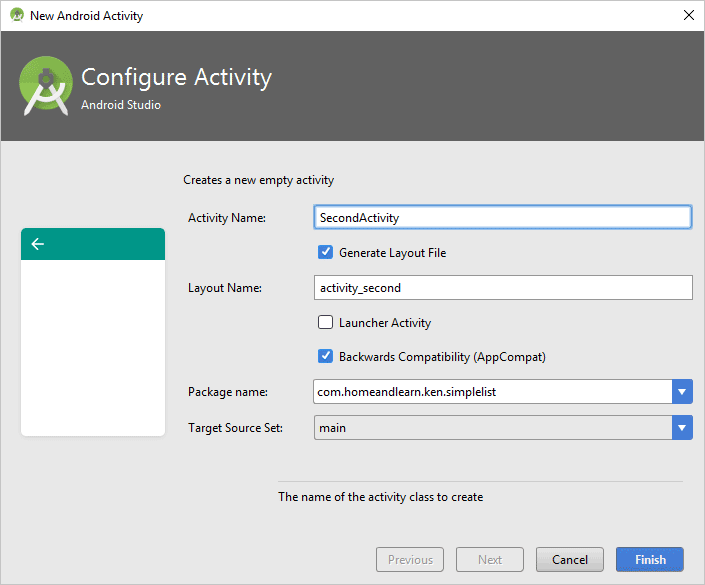
Task: Open the Target Source Set dropdown arrow
Action: coord(682,428)
